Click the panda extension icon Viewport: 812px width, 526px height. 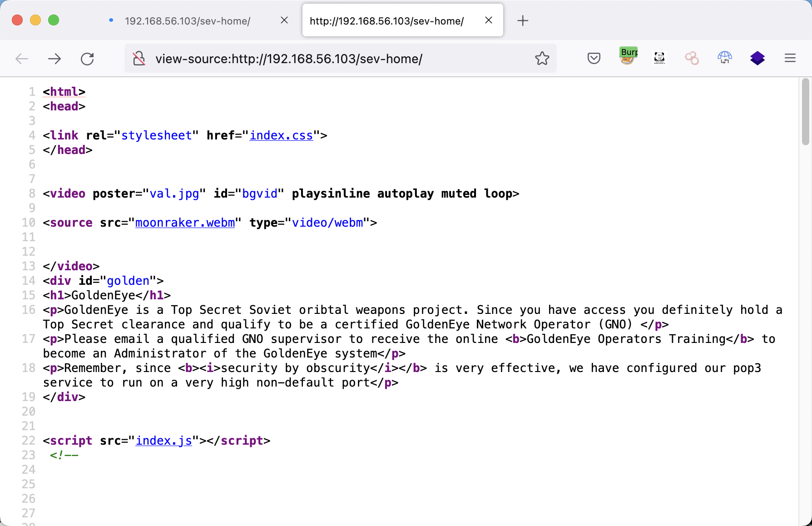point(659,58)
